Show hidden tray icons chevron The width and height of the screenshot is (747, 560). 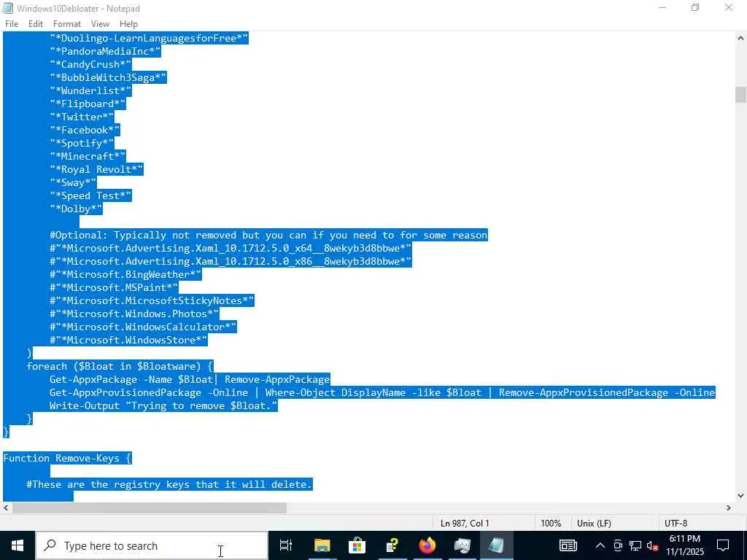tap(600, 545)
